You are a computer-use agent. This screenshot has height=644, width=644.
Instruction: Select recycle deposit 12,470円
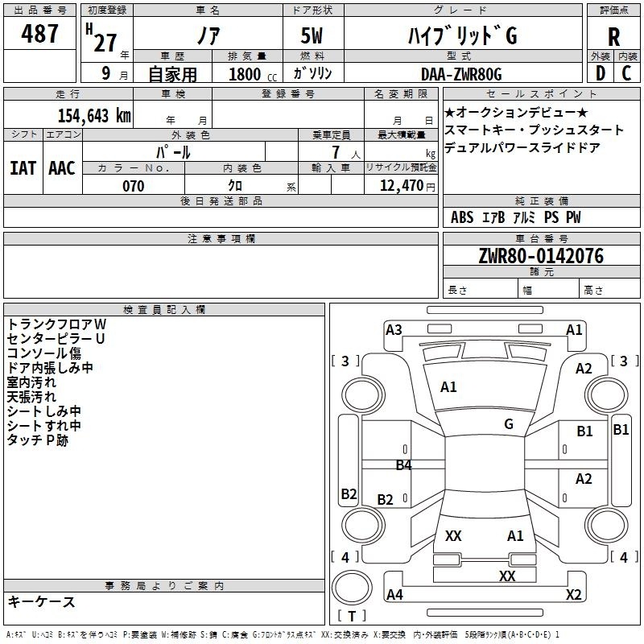coord(407,186)
